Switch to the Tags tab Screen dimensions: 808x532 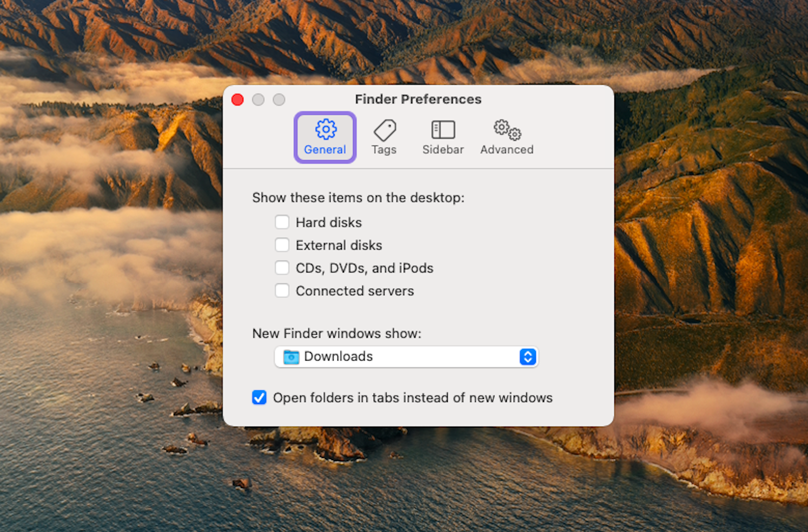pos(384,137)
